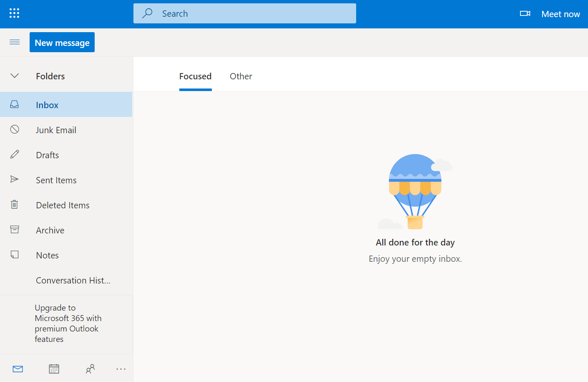Collapse the Folders list
Image resolution: width=588 pixels, height=382 pixels.
[x=15, y=76]
